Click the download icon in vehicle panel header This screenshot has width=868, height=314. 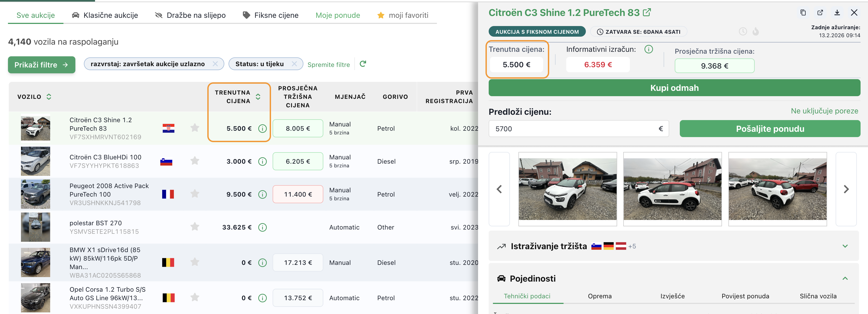click(837, 13)
